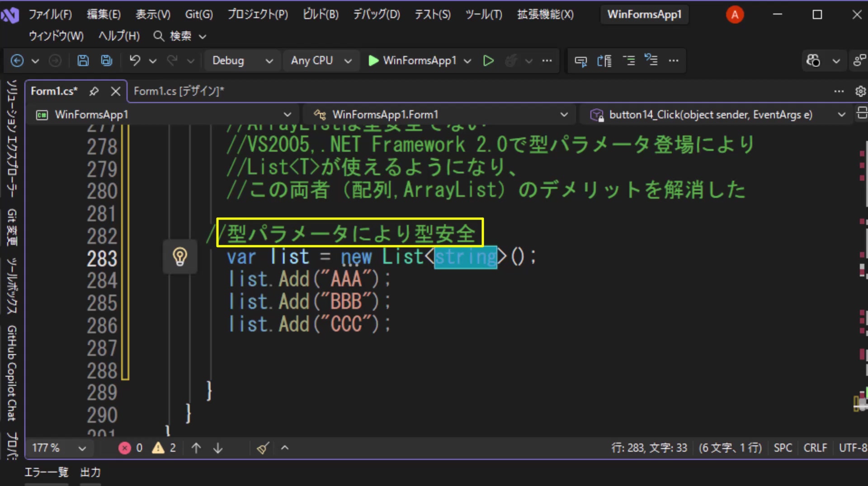This screenshot has height=486, width=868.
Task: Open the editor settings gear icon
Action: [860, 91]
